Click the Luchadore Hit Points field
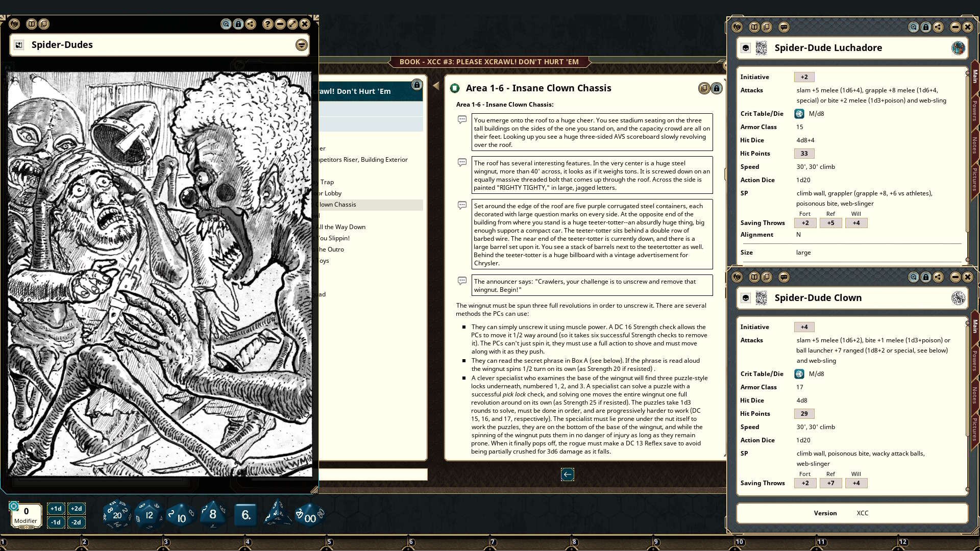The height and width of the screenshot is (551, 980). (804, 154)
